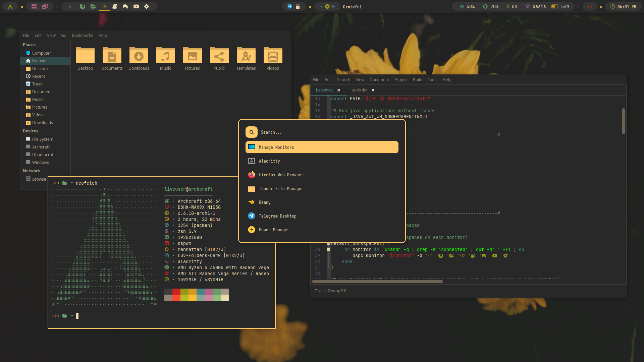Launch Geany from the app list
Viewport: 644px width, 362px height.
click(264, 202)
